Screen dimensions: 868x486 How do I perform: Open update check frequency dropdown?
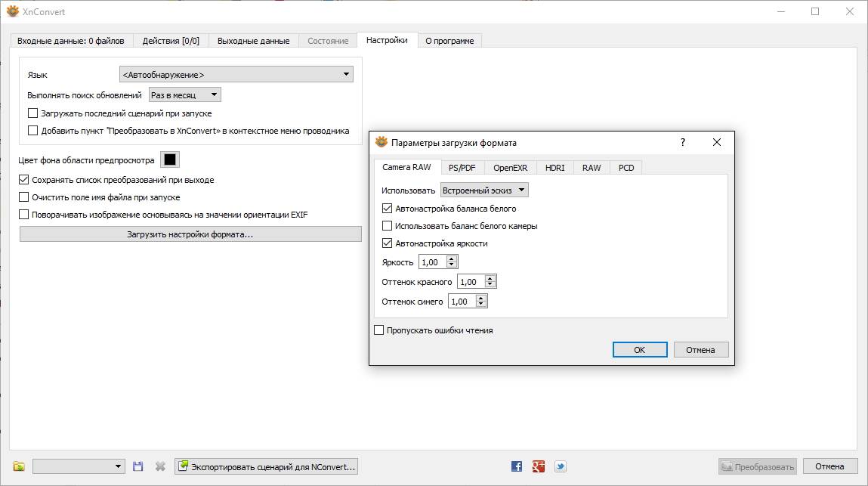185,94
